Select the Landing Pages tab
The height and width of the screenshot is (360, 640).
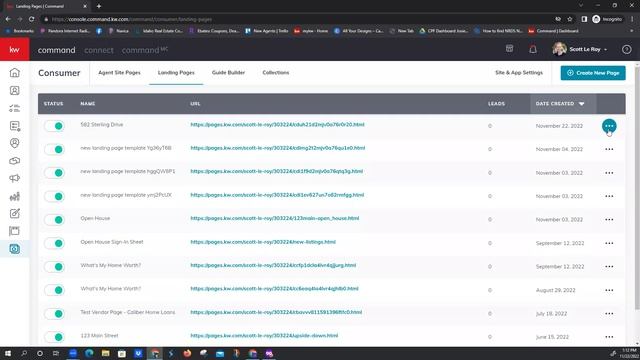pyautogui.click(x=176, y=73)
